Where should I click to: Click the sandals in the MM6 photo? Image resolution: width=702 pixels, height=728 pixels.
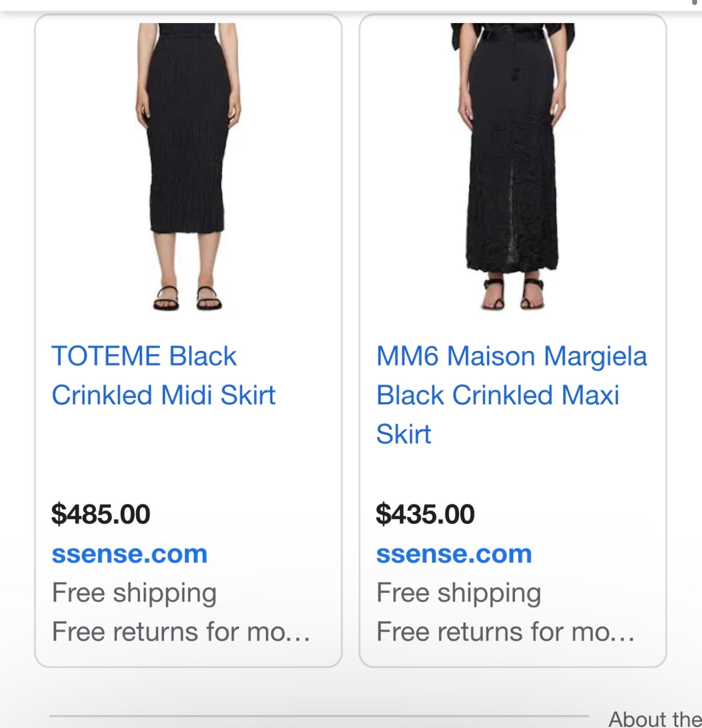pyautogui.click(x=512, y=293)
